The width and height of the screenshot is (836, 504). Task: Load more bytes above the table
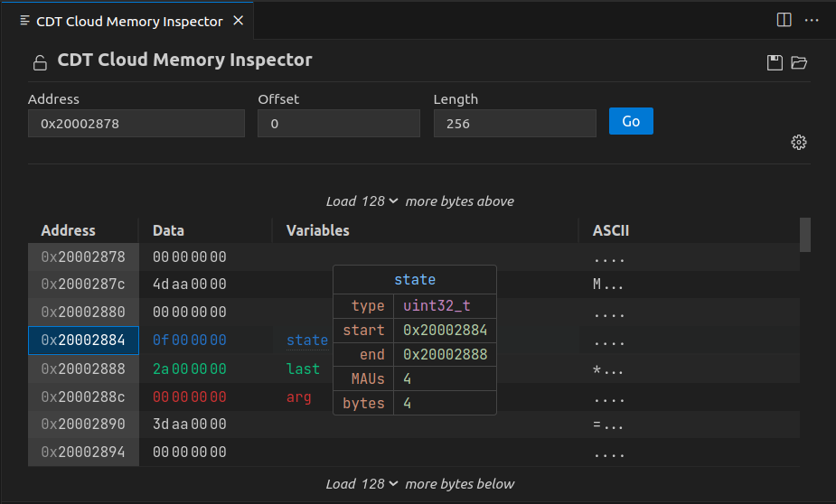click(x=420, y=201)
